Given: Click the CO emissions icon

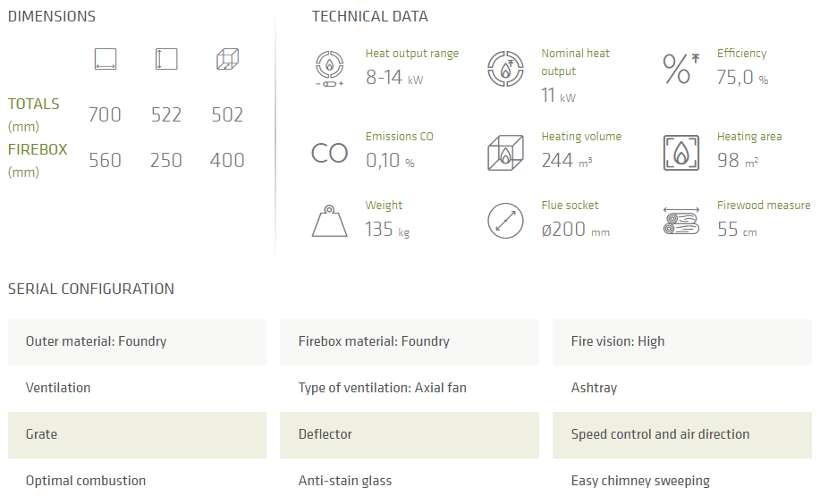Looking at the screenshot, I should [x=329, y=153].
